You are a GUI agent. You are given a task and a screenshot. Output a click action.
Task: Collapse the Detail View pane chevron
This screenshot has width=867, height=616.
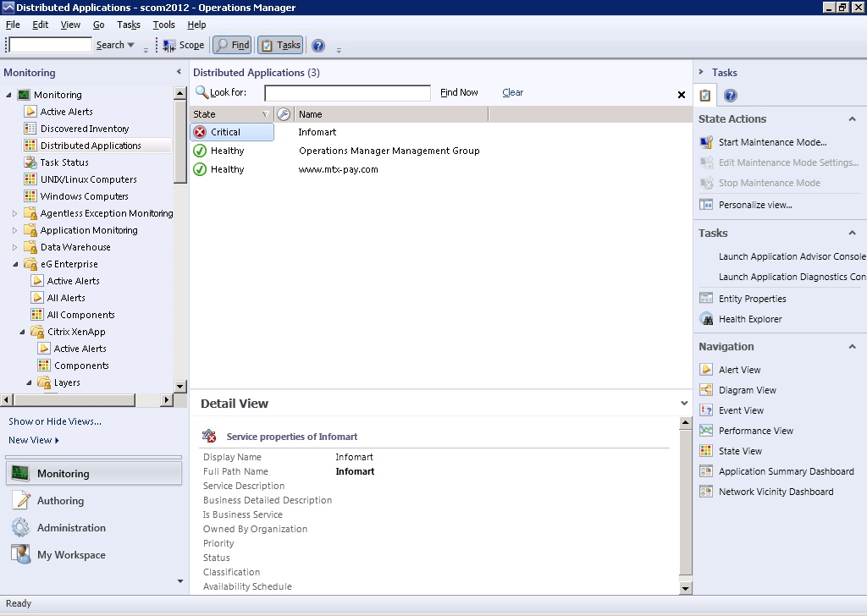pos(684,404)
